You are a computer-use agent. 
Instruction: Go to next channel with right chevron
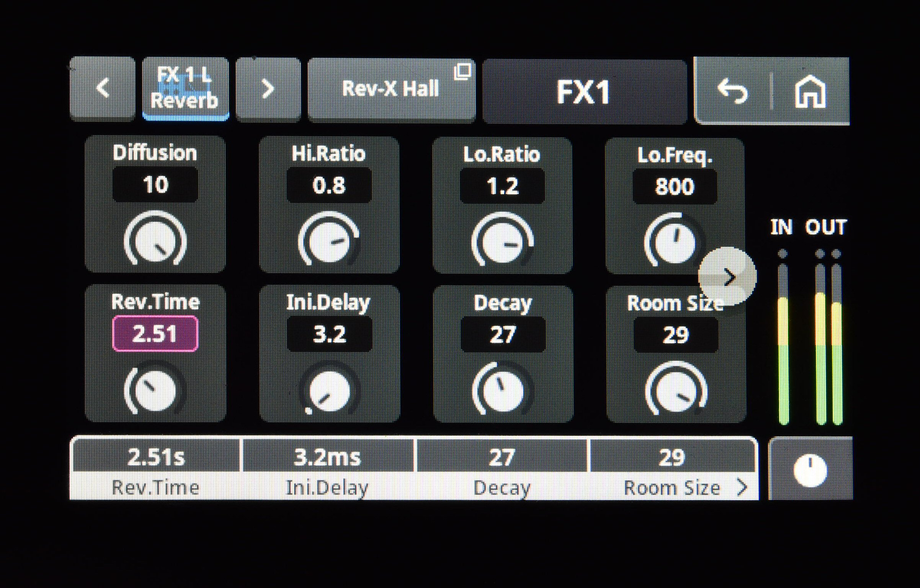(x=268, y=90)
